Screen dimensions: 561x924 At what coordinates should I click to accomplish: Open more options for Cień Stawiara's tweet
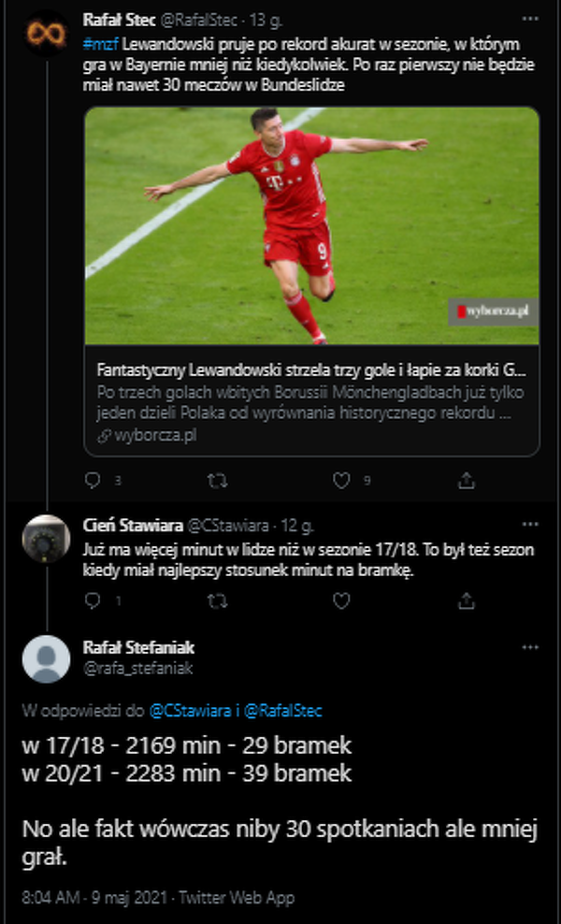pyautogui.click(x=530, y=527)
